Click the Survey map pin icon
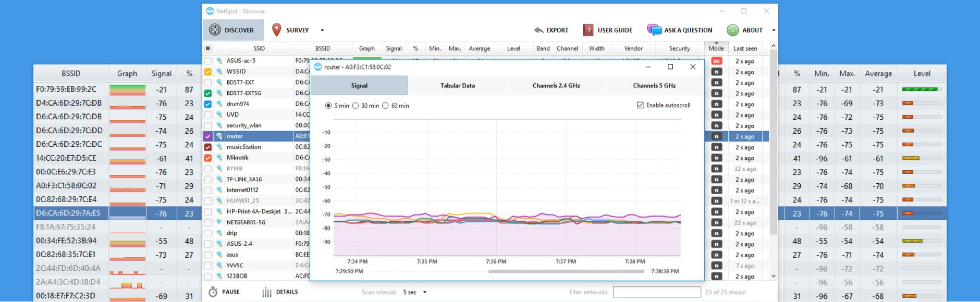 tap(277, 30)
